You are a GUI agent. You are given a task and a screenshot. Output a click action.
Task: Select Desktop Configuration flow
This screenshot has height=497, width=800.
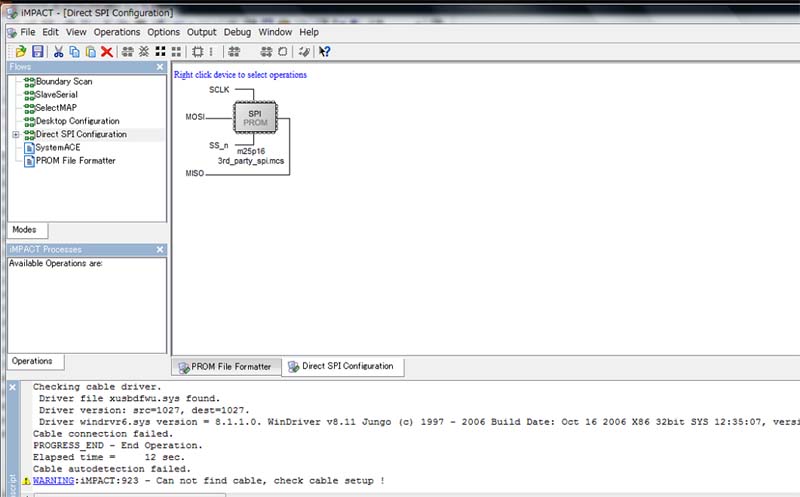[78, 121]
